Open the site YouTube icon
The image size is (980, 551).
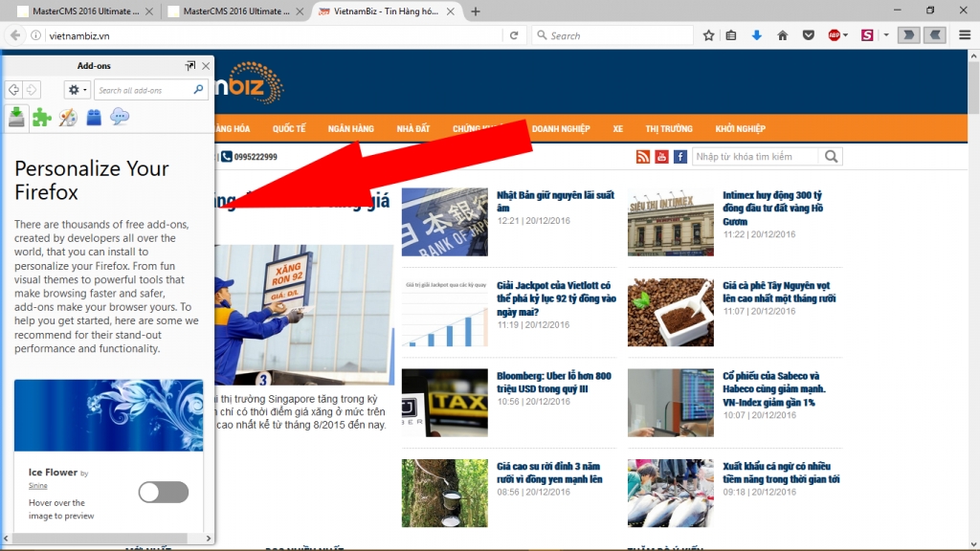[x=661, y=157]
